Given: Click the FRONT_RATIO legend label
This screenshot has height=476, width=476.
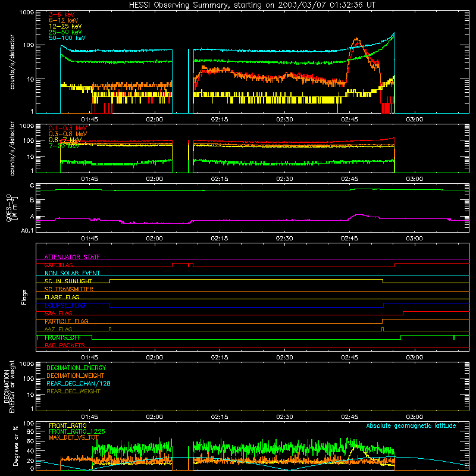Looking at the screenshot, I should click(x=68, y=425).
